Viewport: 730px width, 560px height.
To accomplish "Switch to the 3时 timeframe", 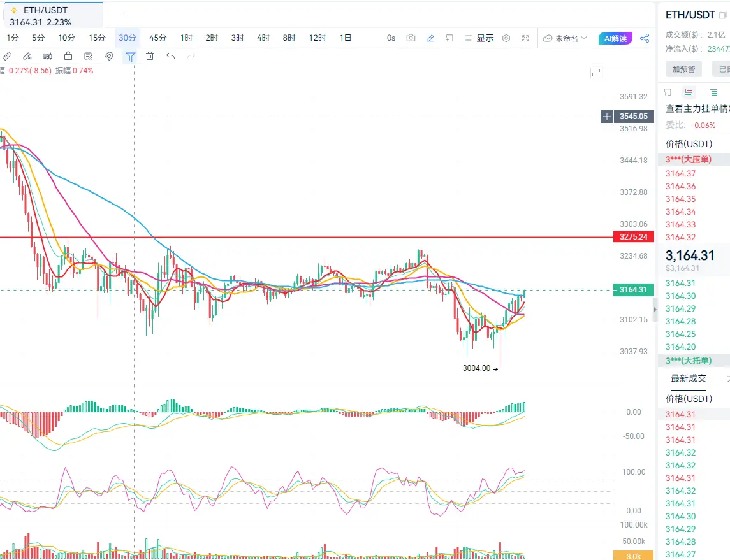I will pos(237,38).
